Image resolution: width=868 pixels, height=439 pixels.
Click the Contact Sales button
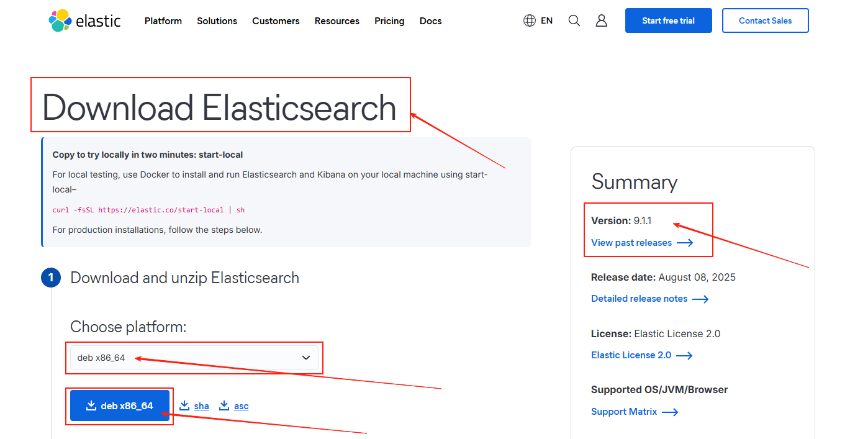coord(766,20)
